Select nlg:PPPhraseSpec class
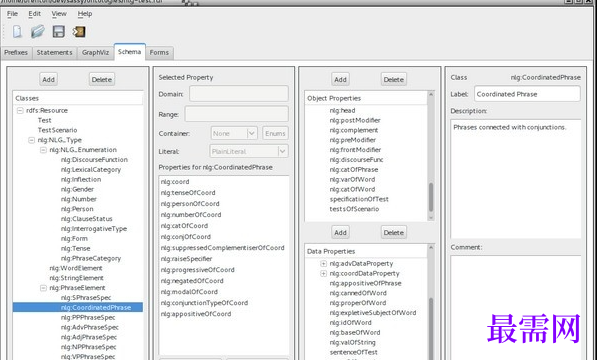The height and width of the screenshot is (360, 599). 88,318
